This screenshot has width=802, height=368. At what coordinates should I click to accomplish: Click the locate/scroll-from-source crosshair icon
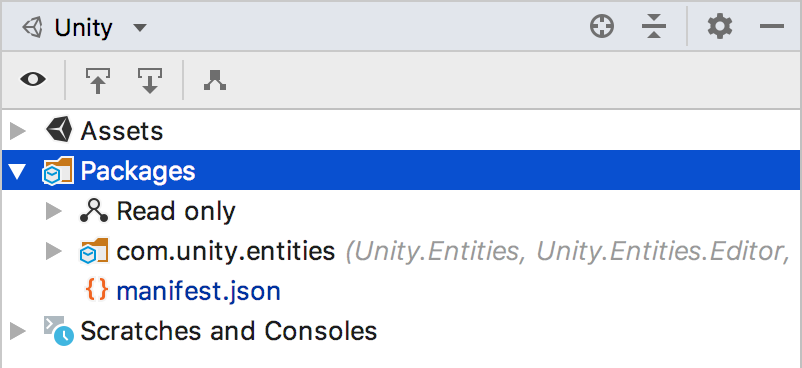602,27
